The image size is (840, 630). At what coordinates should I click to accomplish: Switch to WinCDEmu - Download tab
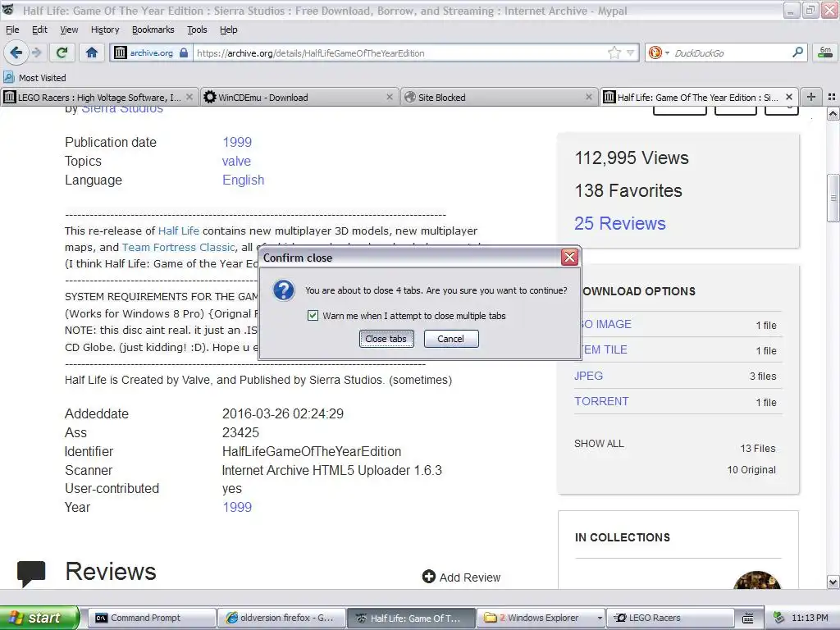pyautogui.click(x=299, y=97)
